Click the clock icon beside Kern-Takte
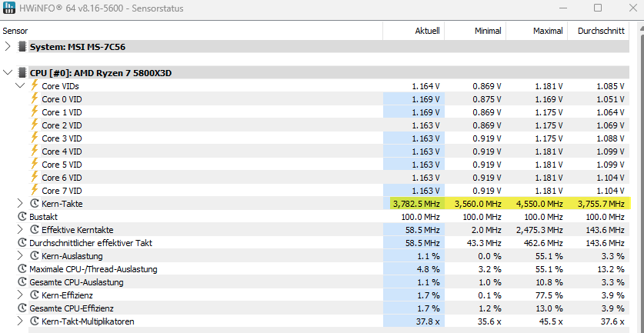This screenshot has height=333, width=644. click(35, 203)
